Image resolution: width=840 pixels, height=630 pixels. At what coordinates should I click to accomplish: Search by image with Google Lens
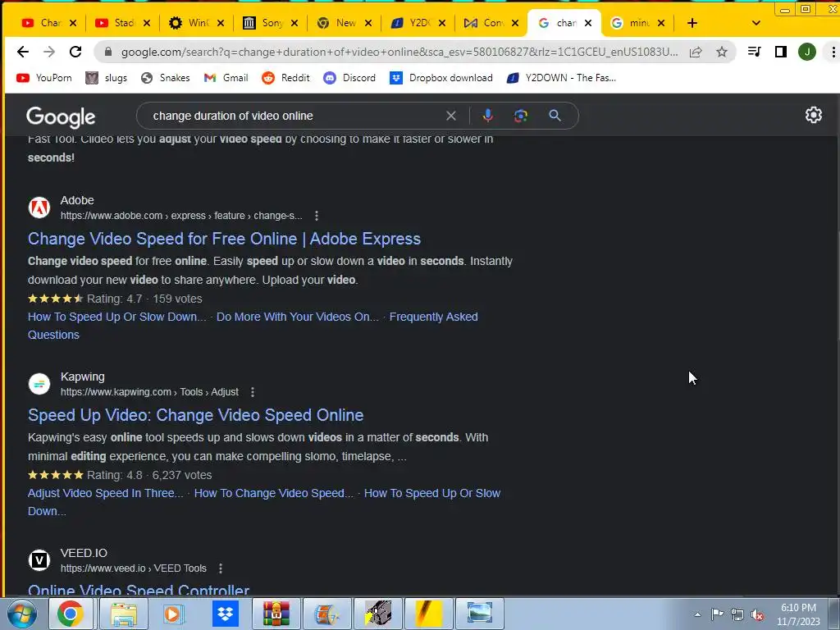[521, 116]
